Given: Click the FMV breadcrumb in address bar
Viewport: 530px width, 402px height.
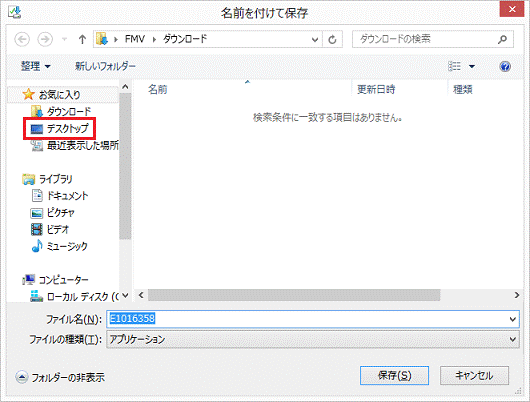Looking at the screenshot, I should [x=135, y=39].
